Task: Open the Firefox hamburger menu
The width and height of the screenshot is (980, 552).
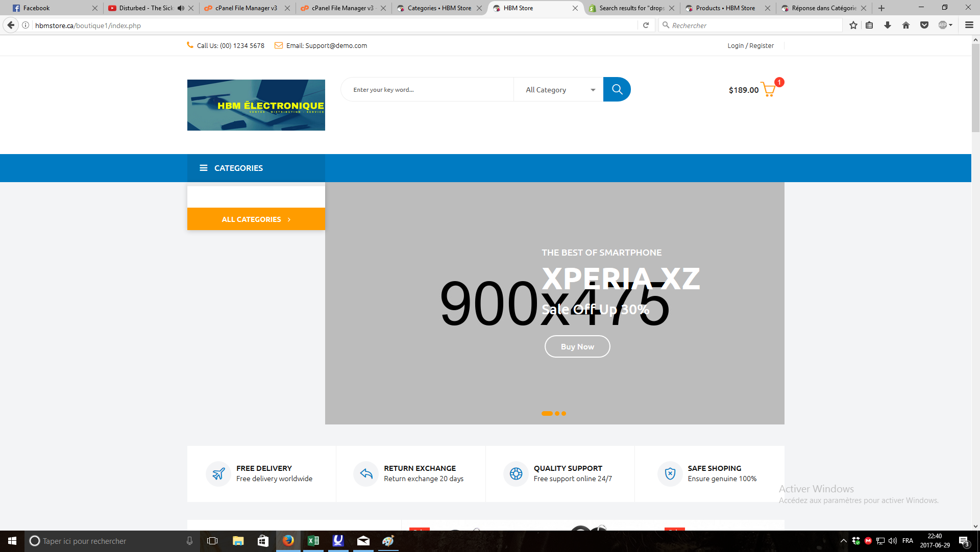Action: click(969, 25)
